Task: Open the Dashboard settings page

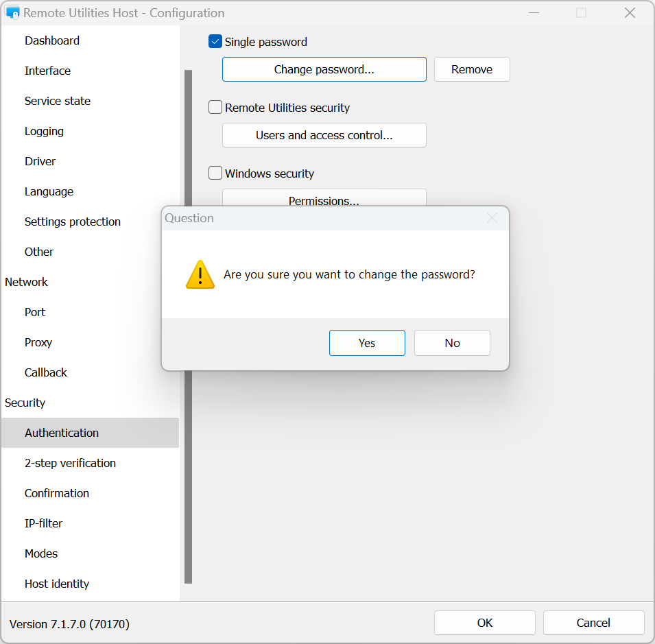Action: coord(52,40)
